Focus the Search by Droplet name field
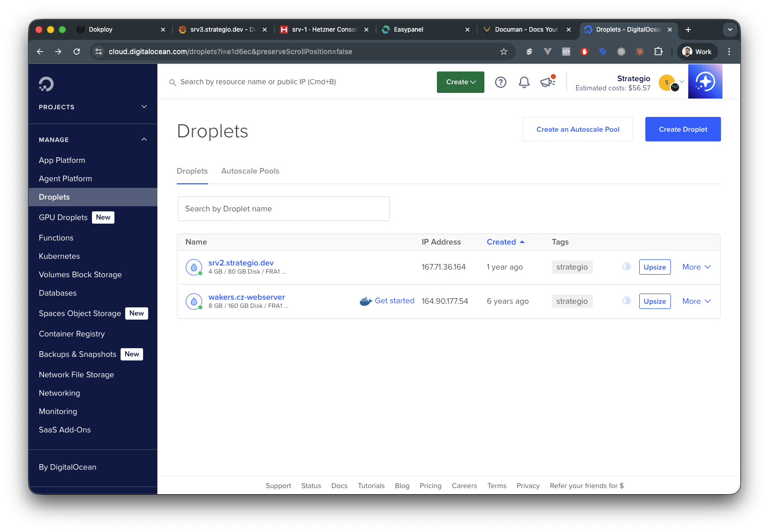Viewport: 769px width, 532px height. click(284, 209)
